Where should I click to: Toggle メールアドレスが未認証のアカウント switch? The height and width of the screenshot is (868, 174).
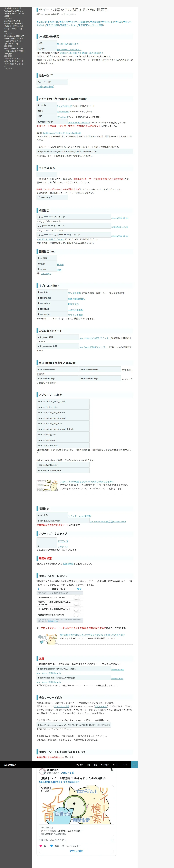[77, 609]
